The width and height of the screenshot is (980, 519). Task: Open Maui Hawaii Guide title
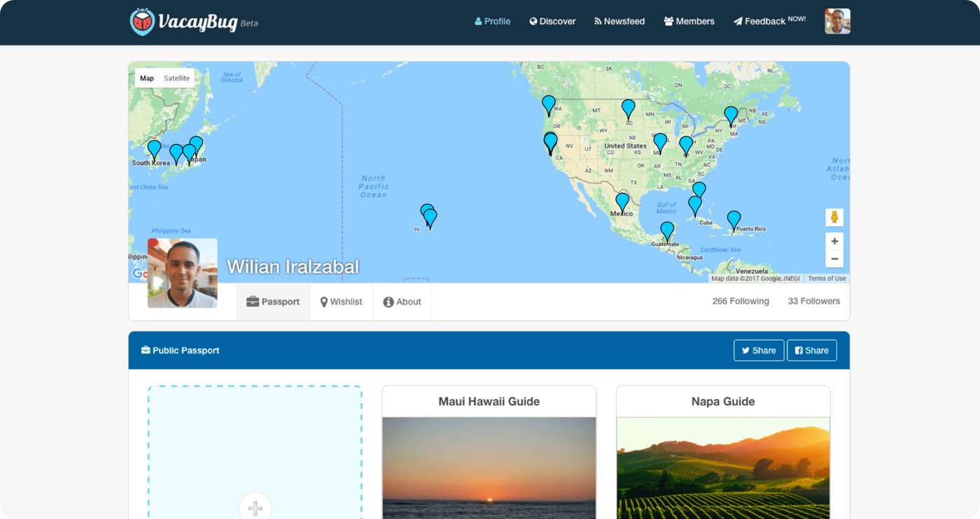tap(489, 401)
